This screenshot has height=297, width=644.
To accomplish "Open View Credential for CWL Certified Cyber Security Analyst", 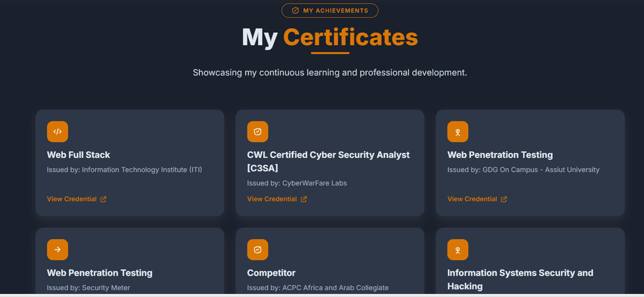I will 272,199.
